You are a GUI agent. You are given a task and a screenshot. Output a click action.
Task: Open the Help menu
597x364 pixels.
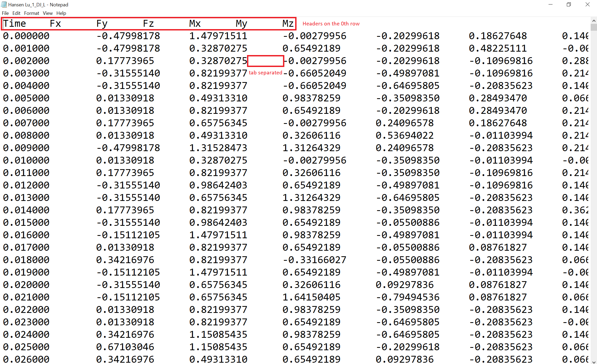click(61, 13)
